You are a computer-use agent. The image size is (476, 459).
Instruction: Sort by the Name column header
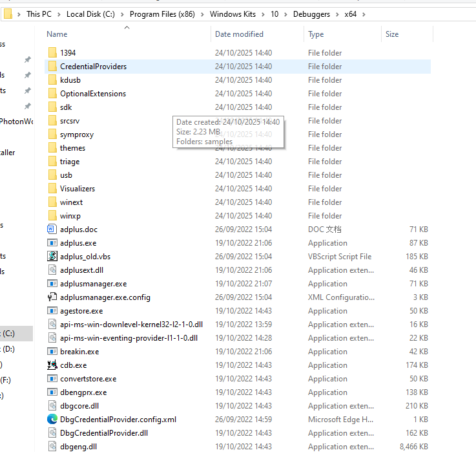coord(57,34)
